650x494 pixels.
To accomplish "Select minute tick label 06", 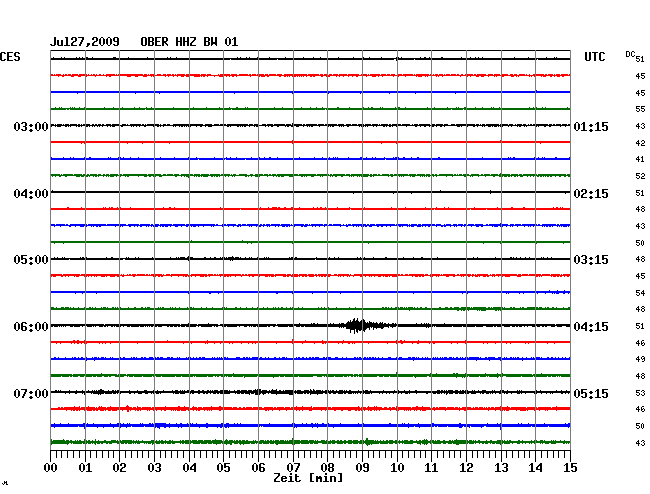I will point(258,468).
